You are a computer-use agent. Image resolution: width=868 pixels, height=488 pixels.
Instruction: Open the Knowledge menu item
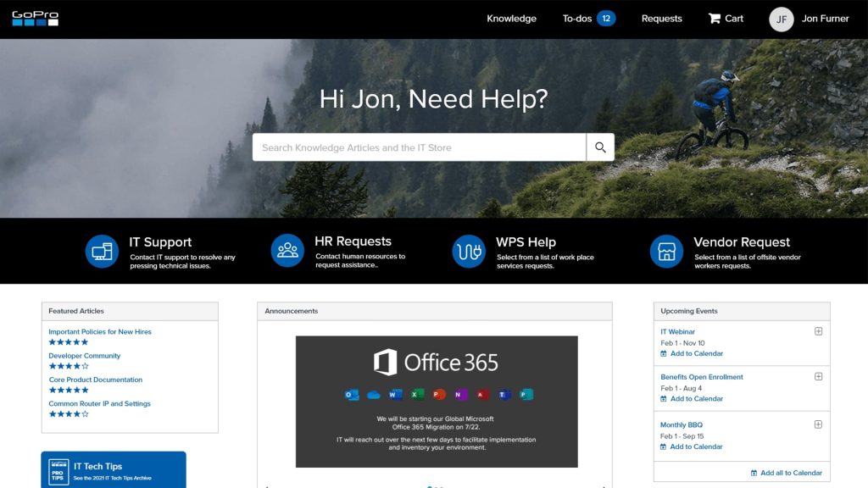coord(511,19)
